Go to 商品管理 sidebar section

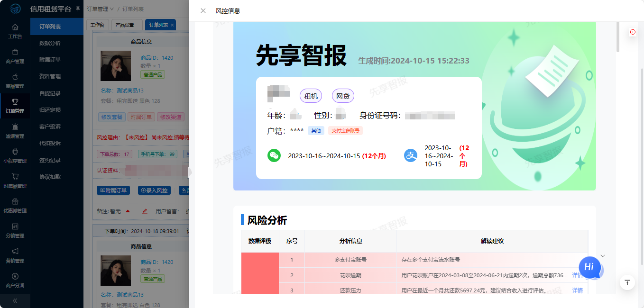(x=15, y=81)
